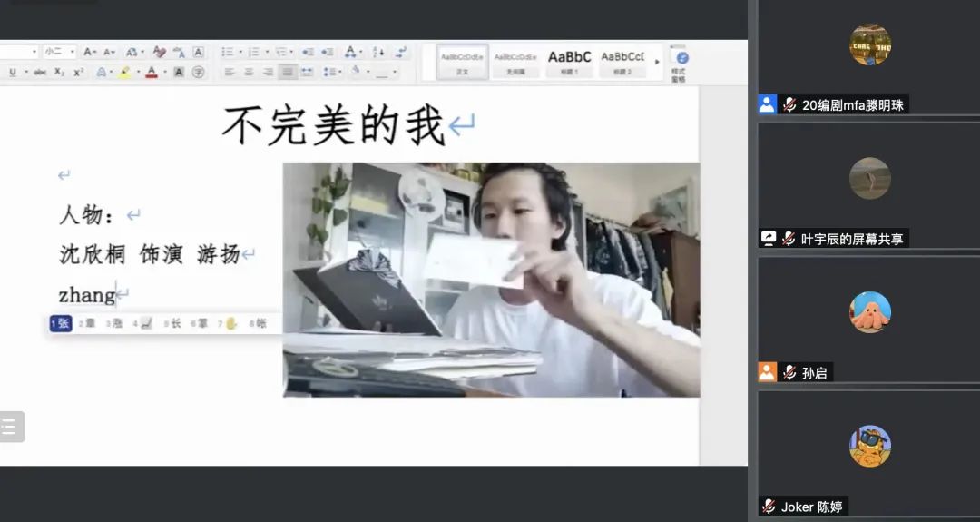Click the character shading icon
The image size is (980, 522).
click(x=179, y=73)
